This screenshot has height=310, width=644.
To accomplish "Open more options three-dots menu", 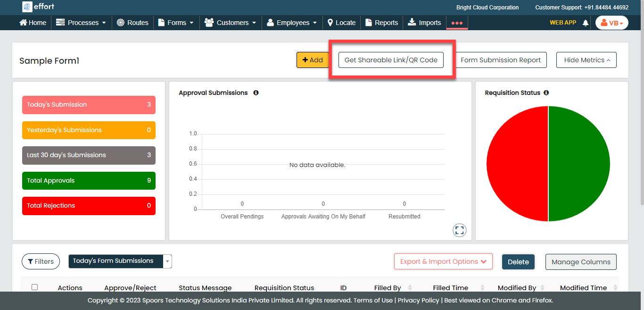I will [457, 23].
